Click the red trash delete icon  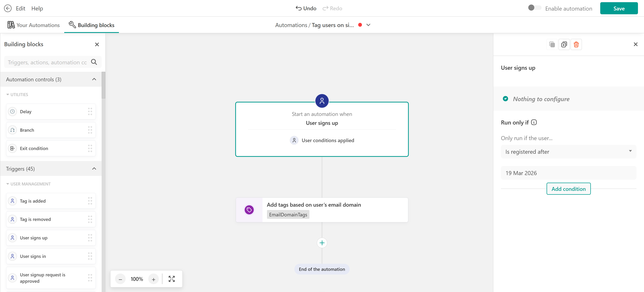click(576, 45)
